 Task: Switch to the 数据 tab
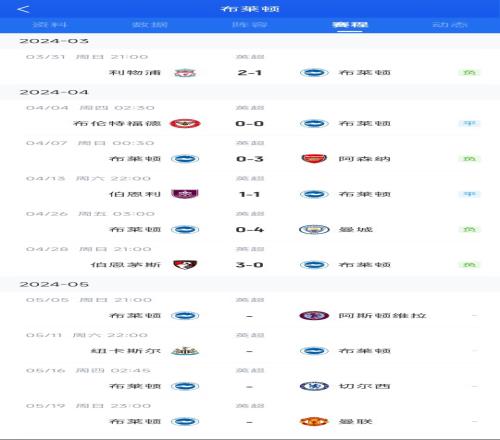click(150, 25)
